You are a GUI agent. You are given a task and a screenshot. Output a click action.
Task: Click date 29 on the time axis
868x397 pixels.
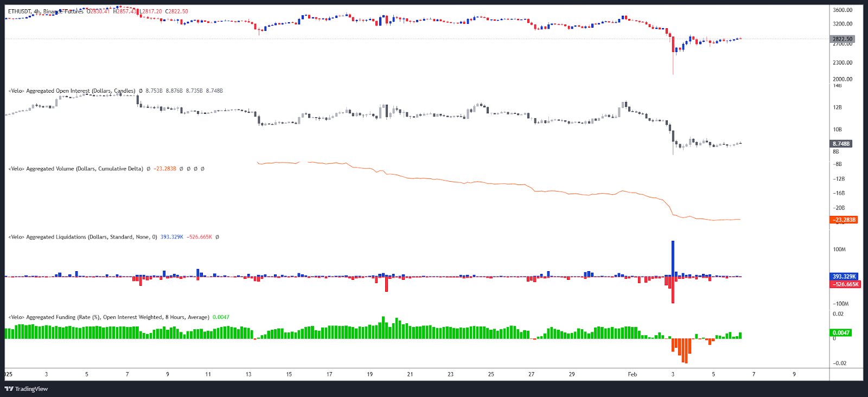(572, 374)
